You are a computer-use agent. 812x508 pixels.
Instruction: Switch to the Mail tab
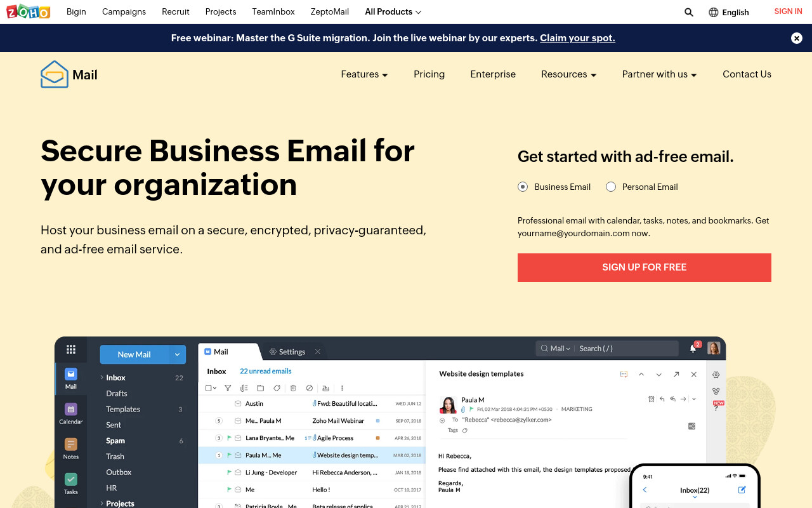(x=230, y=352)
